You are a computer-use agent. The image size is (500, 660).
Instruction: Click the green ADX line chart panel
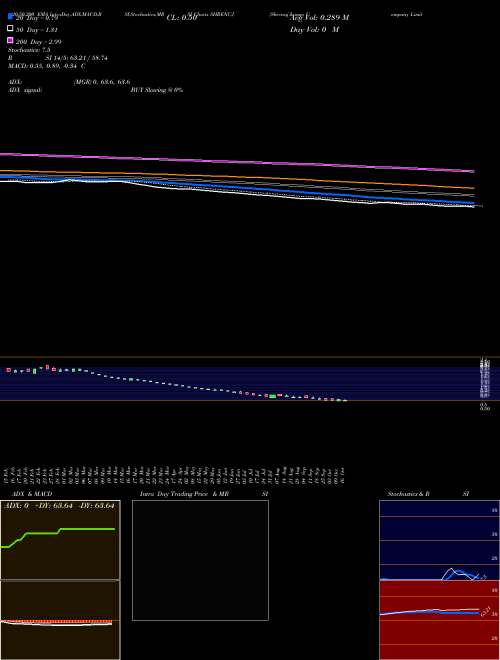coord(60,540)
